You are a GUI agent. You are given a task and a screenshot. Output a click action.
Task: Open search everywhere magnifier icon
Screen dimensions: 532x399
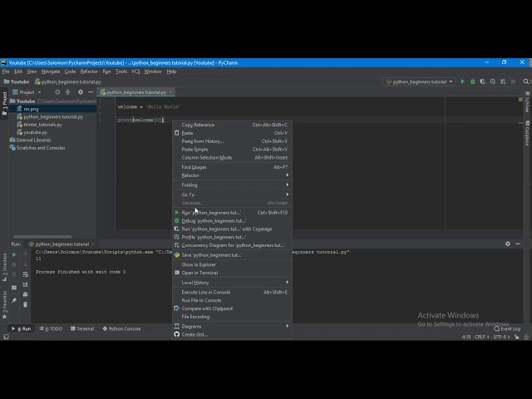pyautogui.click(x=525, y=81)
